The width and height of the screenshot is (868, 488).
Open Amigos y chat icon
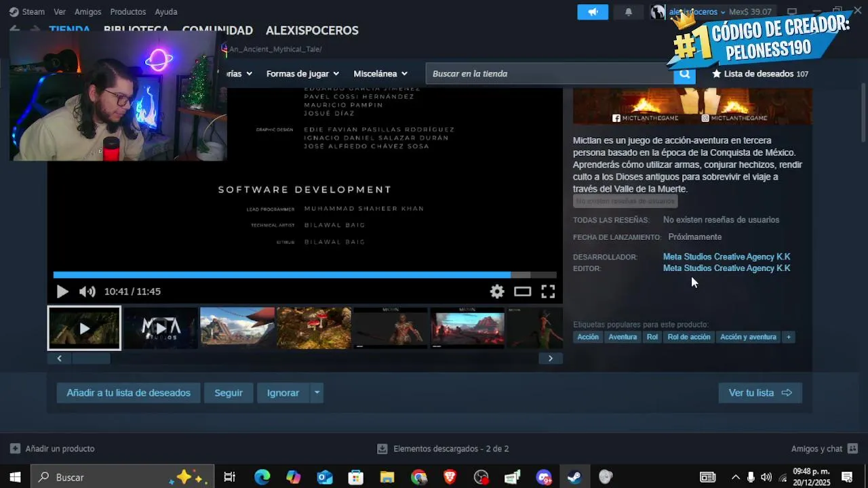click(852, 449)
